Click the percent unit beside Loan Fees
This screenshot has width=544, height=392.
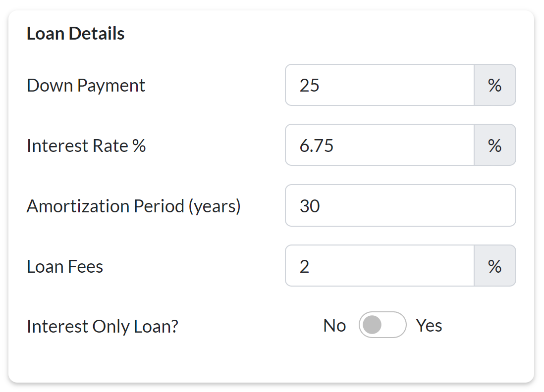(x=494, y=266)
